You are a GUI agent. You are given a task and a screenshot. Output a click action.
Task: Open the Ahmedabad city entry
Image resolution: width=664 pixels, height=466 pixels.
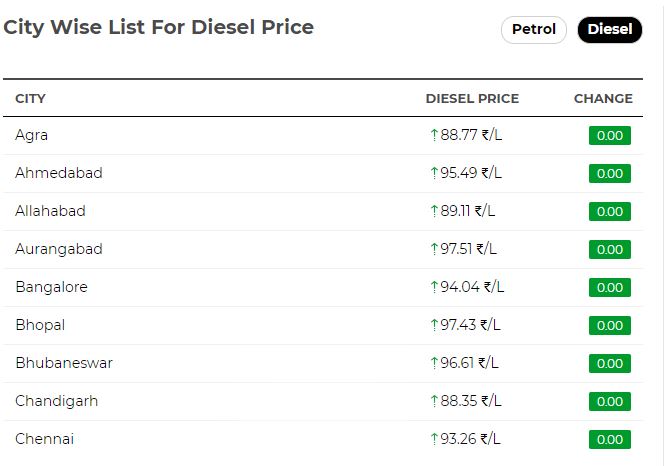coord(59,173)
